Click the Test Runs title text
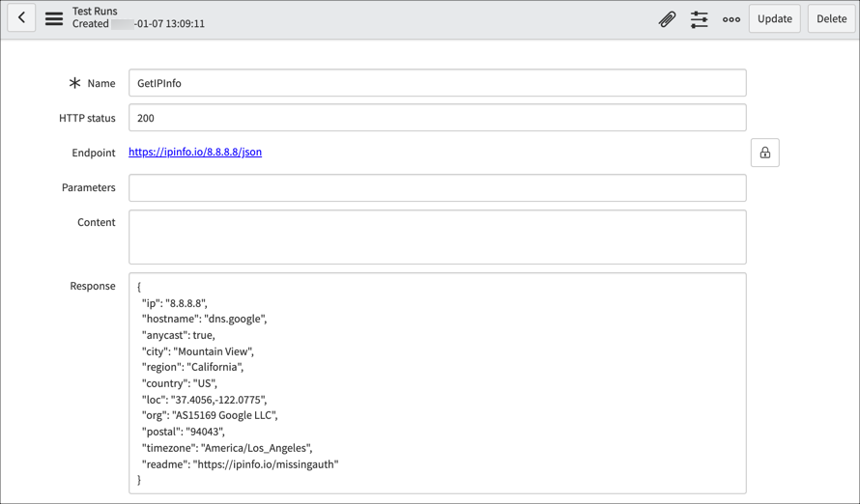 95,11
